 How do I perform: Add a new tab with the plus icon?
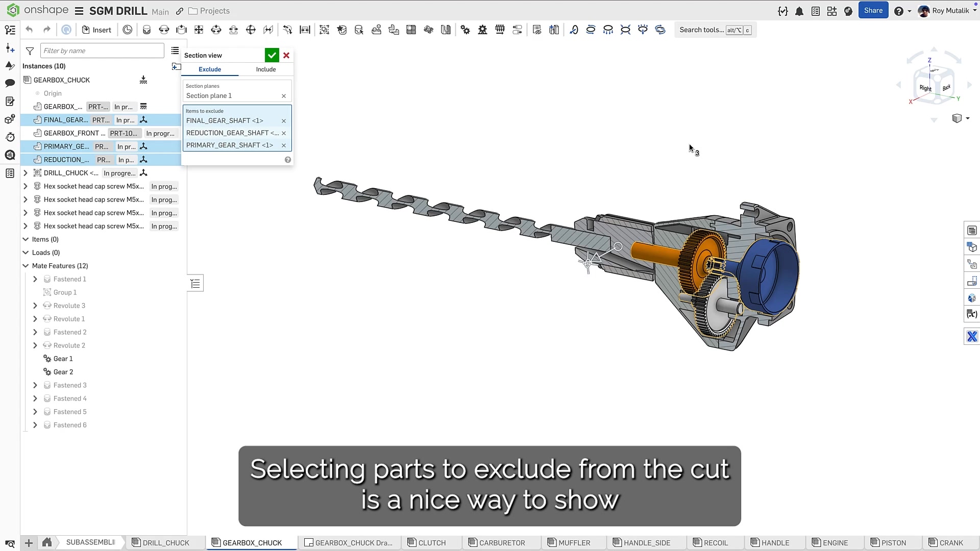click(29, 543)
